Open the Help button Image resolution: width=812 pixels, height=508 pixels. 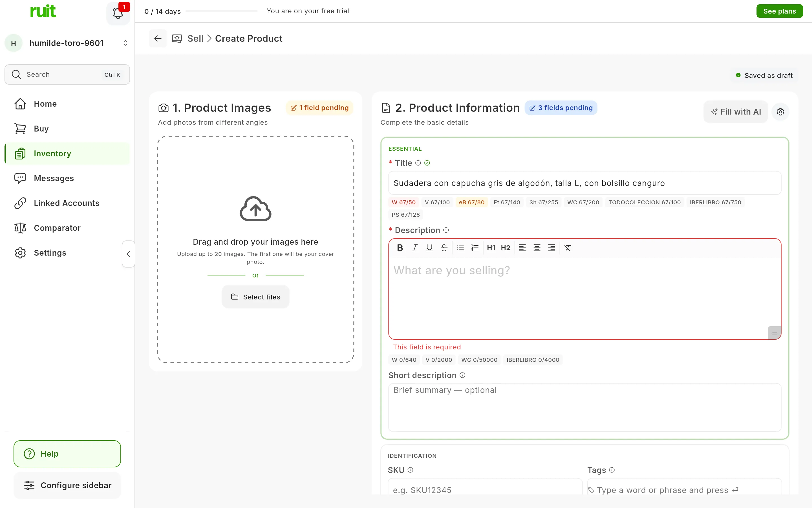click(67, 454)
